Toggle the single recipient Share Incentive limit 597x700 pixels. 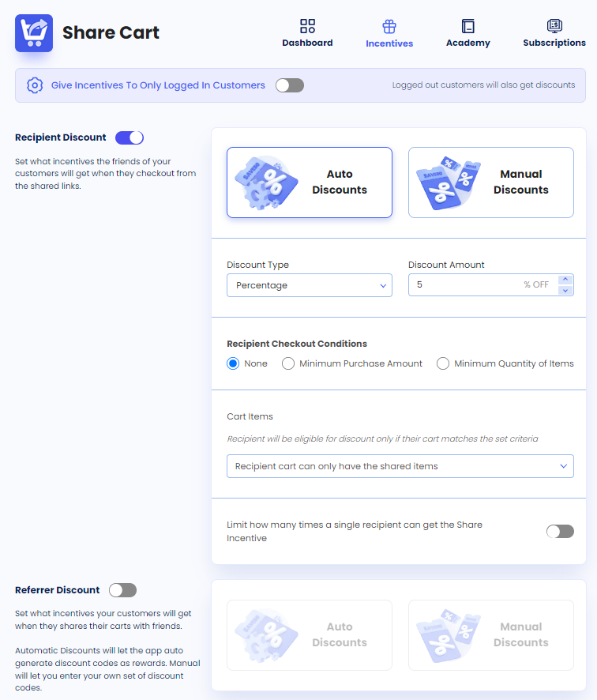click(x=560, y=531)
